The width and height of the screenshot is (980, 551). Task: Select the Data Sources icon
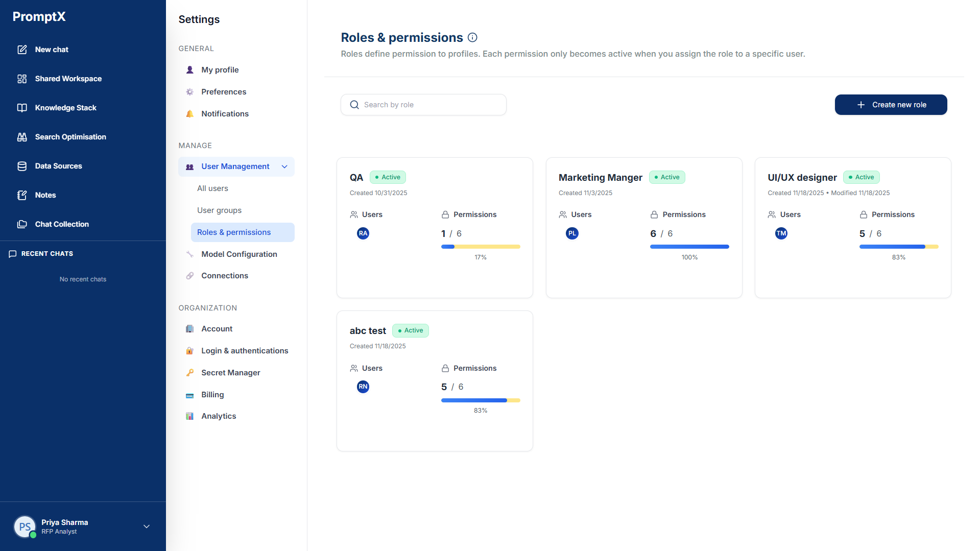coord(22,166)
